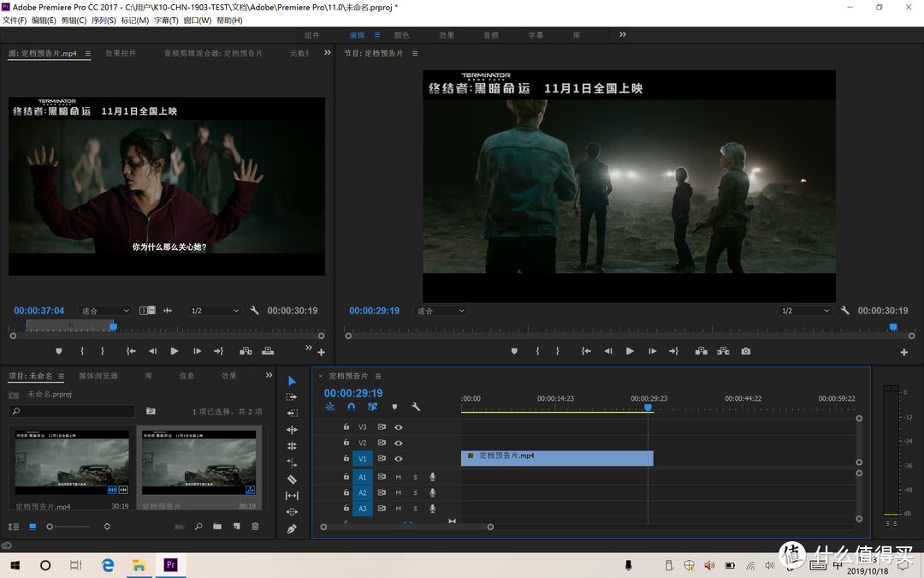924x578 pixels.
Task: Toggle snap magnet in timeline
Action: click(x=352, y=407)
